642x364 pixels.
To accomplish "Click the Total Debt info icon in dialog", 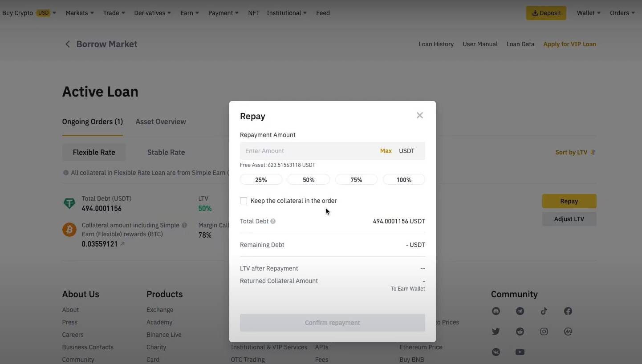I will (273, 221).
